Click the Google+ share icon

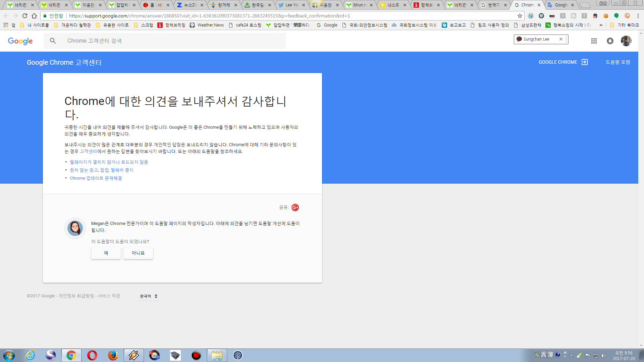(295, 207)
